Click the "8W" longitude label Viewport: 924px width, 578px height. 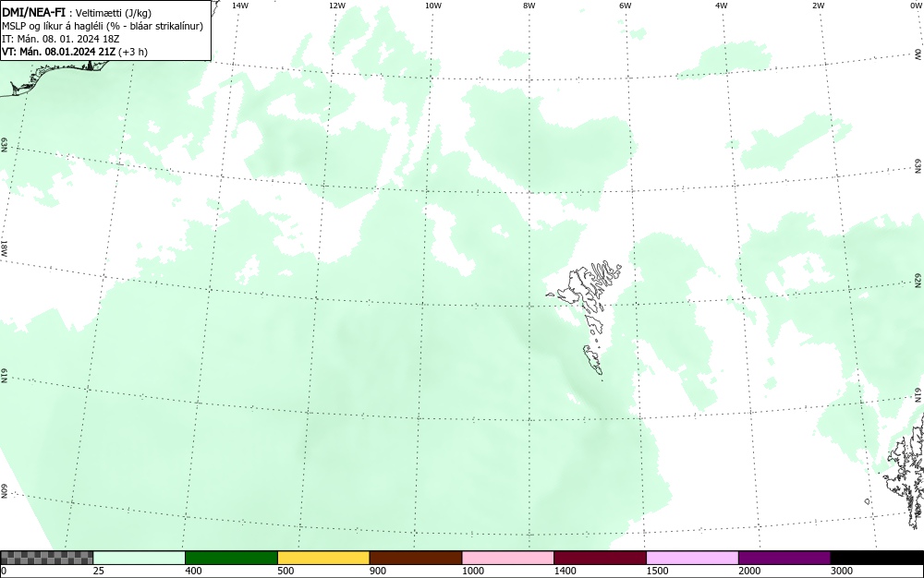click(x=529, y=6)
